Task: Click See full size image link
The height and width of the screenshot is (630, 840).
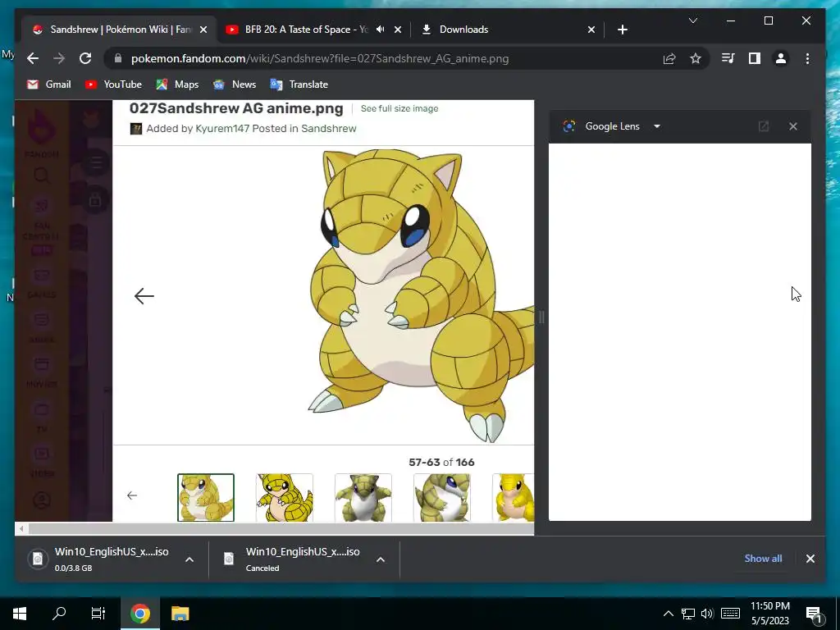Action: (399, 108)
